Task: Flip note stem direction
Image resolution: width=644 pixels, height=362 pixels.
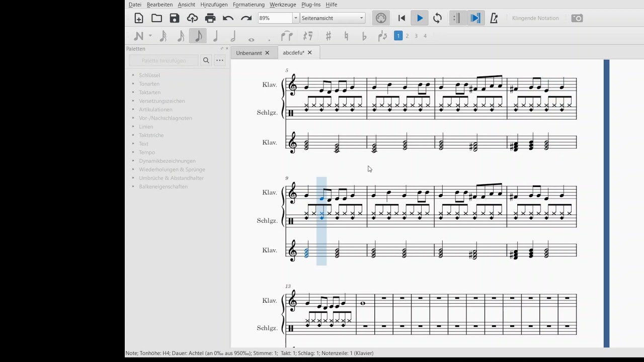Action: click(382, 36)
